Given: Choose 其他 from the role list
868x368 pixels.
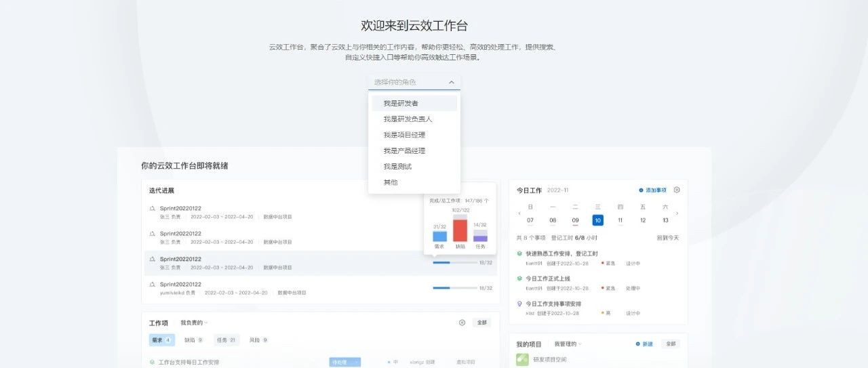Looking at the screenshot, I should (414, 182).
